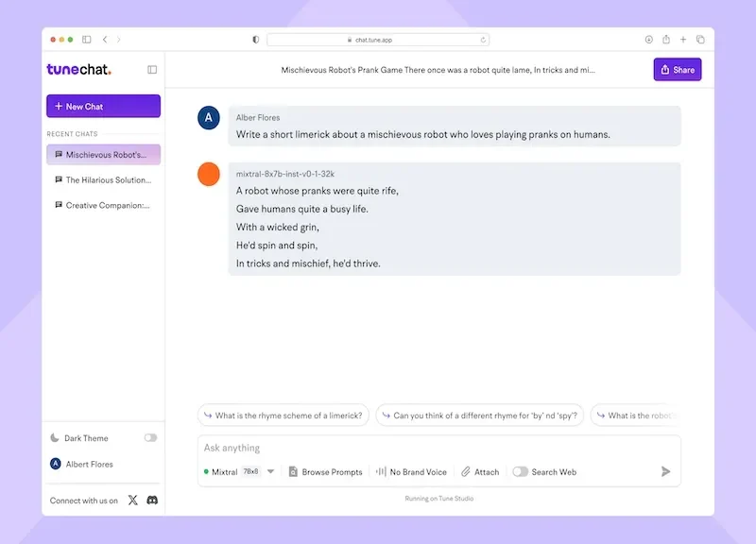Click the chat.tune.app address bar

tap(378, 40)
